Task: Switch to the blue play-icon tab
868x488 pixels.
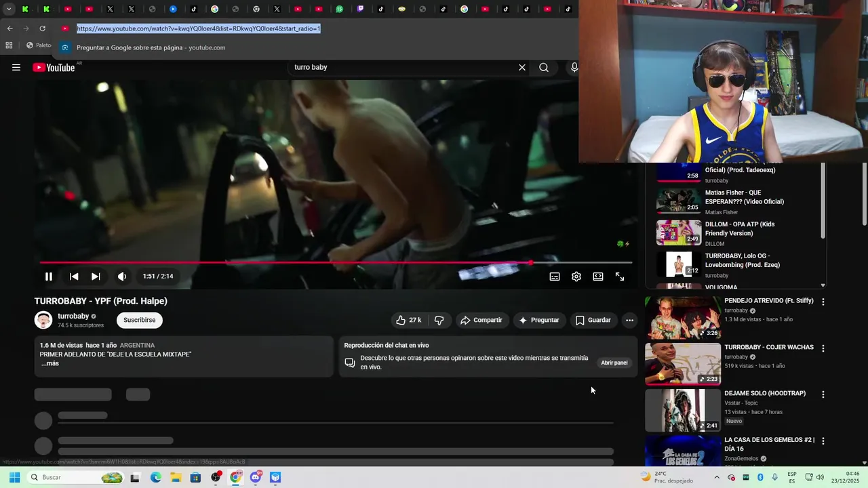Action: coord(173,9)
